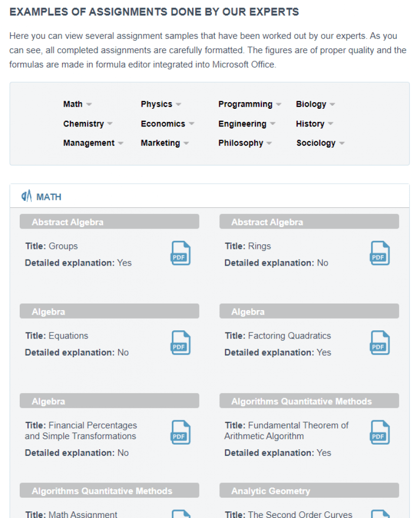Download the Equations sample PDF

pyautogui.click(x=180, y=342)
